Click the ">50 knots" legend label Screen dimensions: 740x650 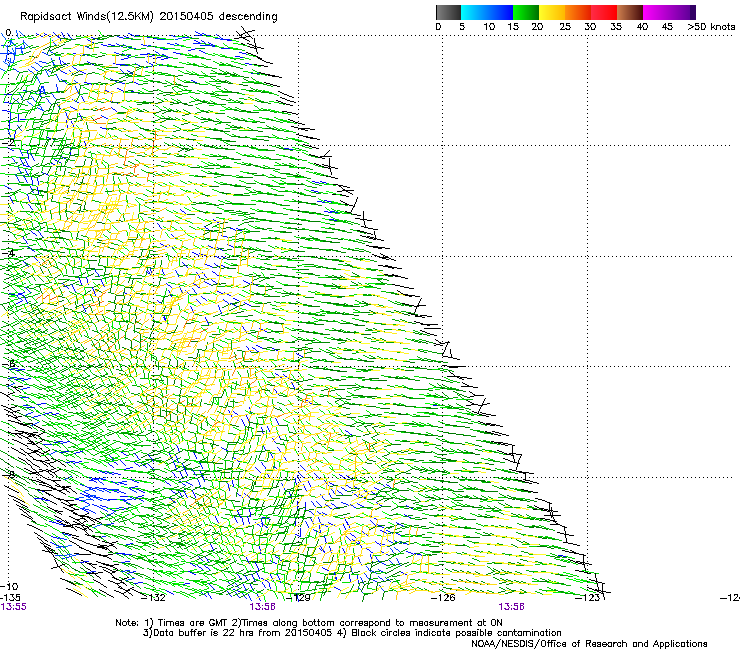click(x=711, y=27)
